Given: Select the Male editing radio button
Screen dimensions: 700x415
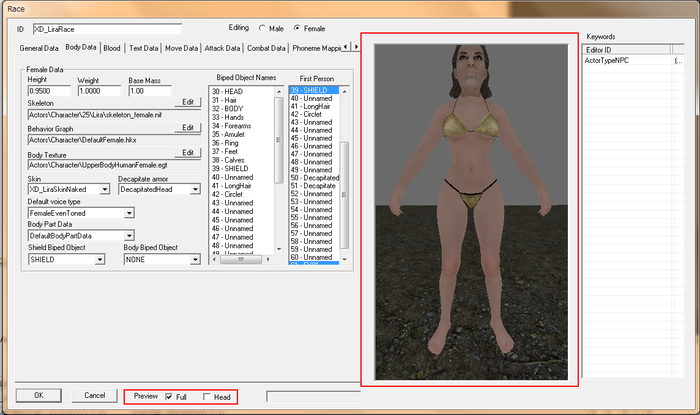Looking at the screenshot, I should pos(262,28).
